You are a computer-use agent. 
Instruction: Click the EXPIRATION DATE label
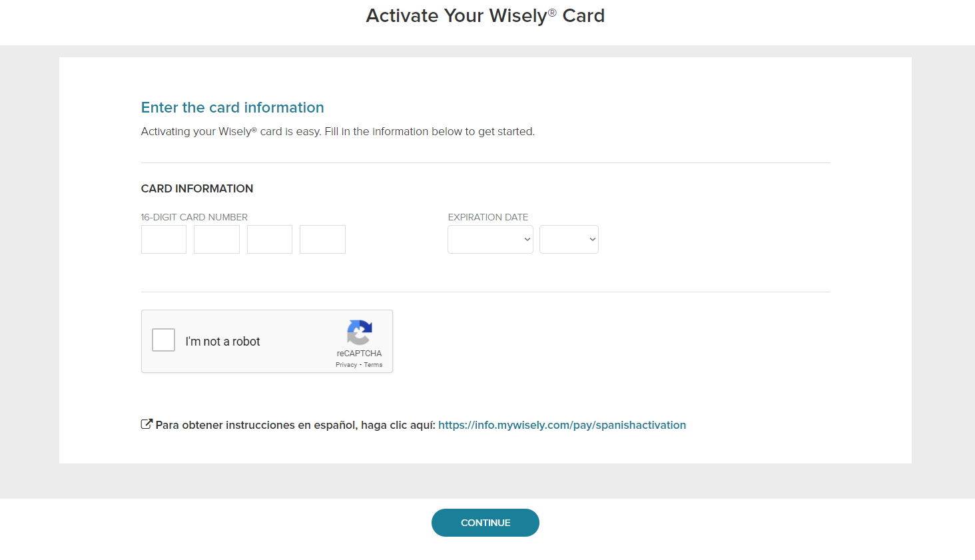pos(488,217)
